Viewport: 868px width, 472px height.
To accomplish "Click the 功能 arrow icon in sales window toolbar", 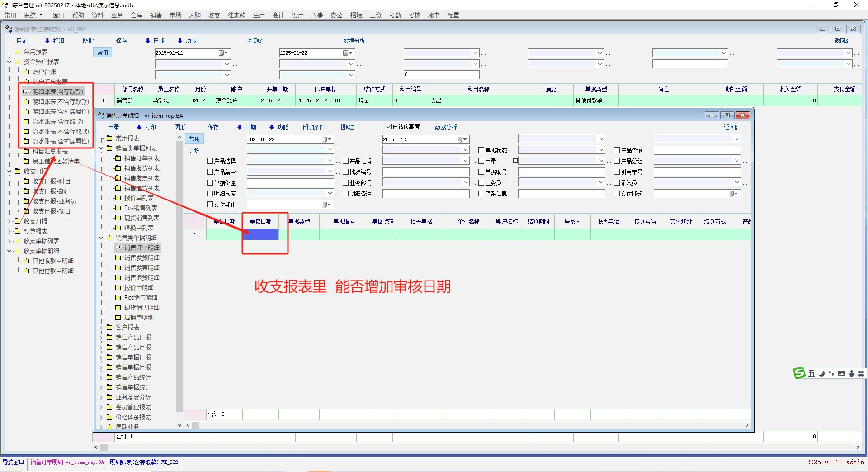I will point(271,128).
